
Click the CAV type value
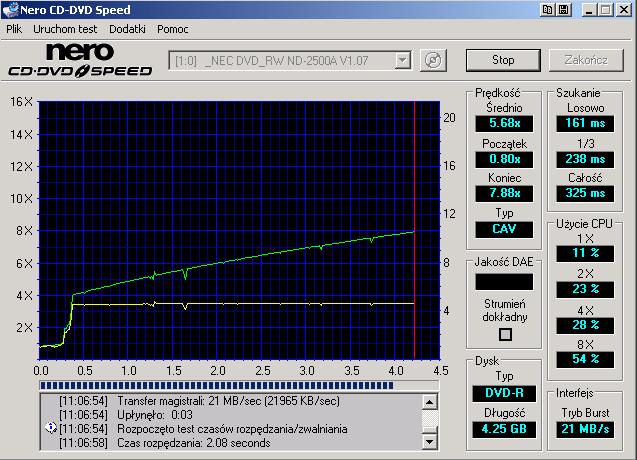click(504, 229)
